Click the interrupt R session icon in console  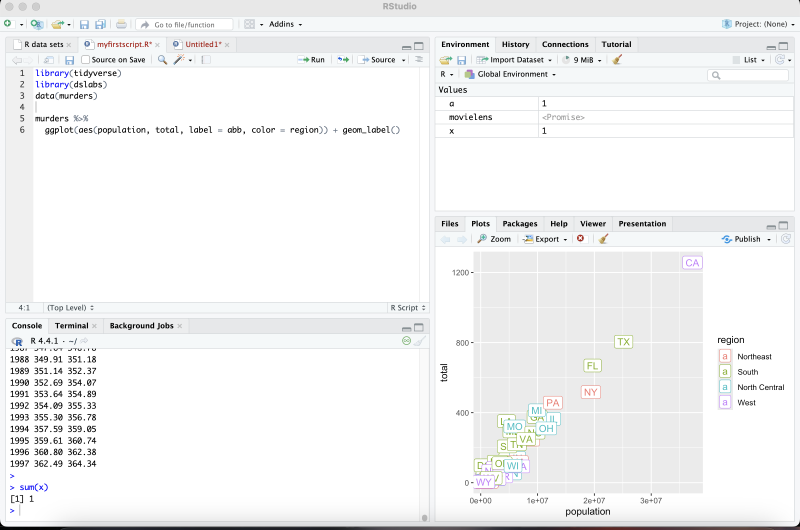(406, 341)
